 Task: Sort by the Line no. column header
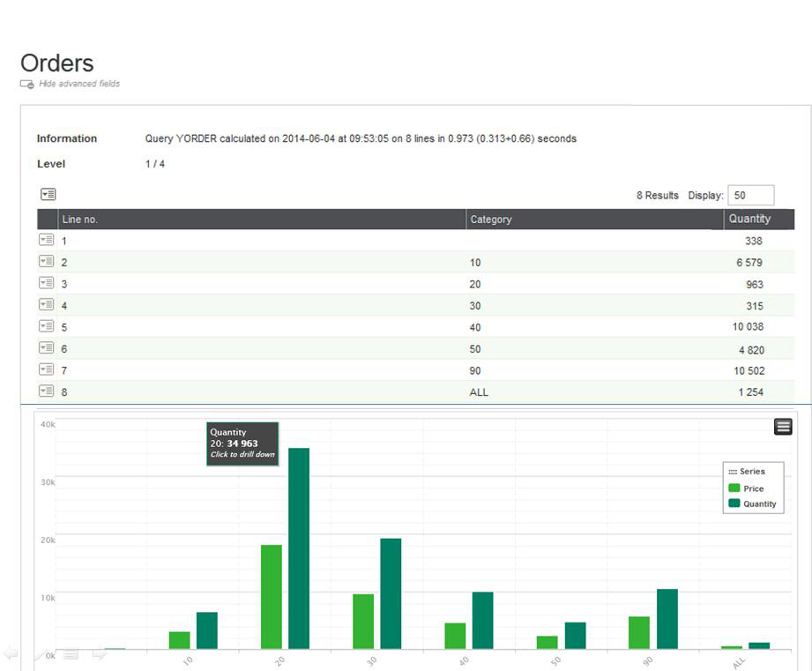79,220
